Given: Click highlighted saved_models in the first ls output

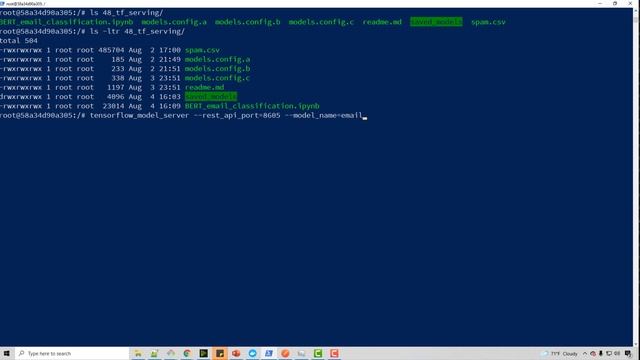Looking at the screenshot, I should 436,22.
